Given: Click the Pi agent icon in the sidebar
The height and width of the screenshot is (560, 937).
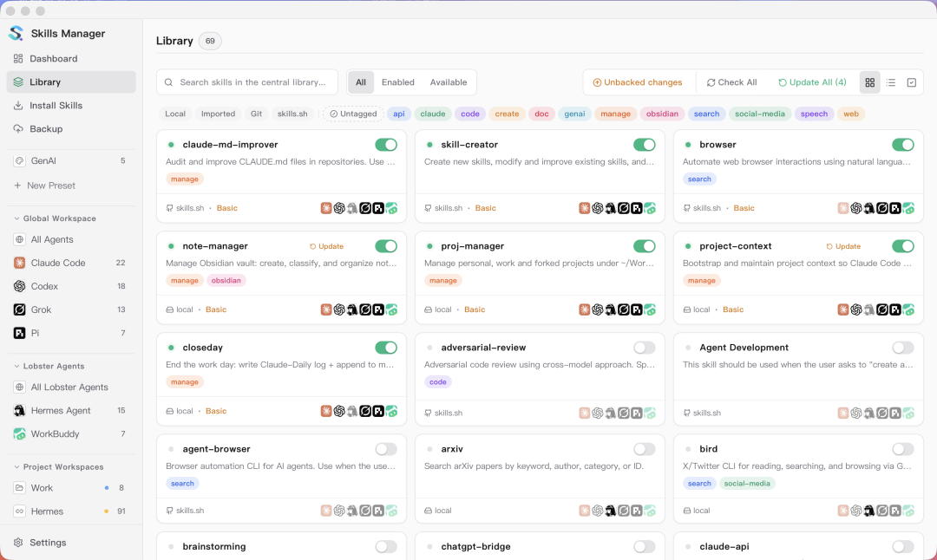Looking at the screenshot, I should [19, 333].
